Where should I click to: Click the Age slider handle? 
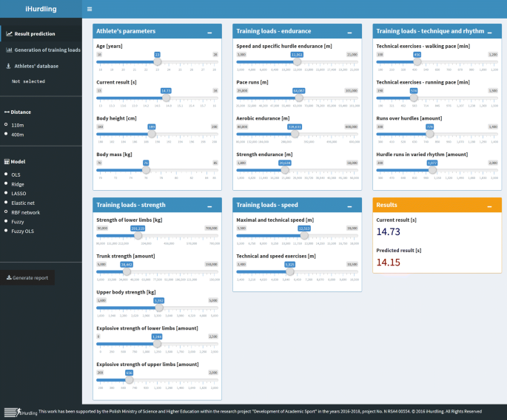[157, 61]
